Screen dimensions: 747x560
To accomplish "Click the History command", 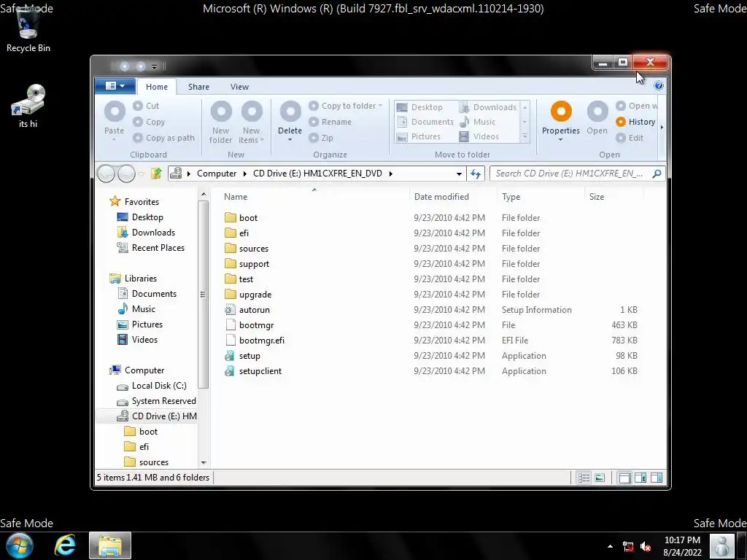I will coord(635,122).
